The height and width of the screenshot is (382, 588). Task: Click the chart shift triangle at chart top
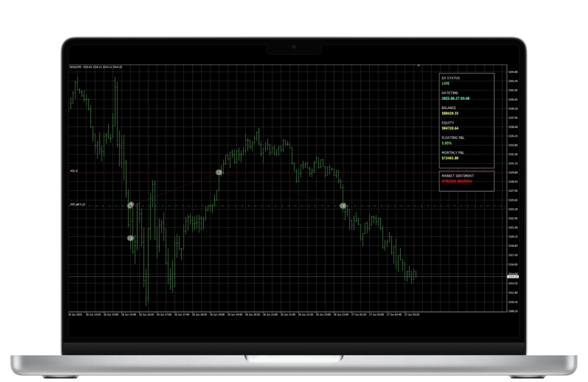pyautogui.click(x=418, y=65)
